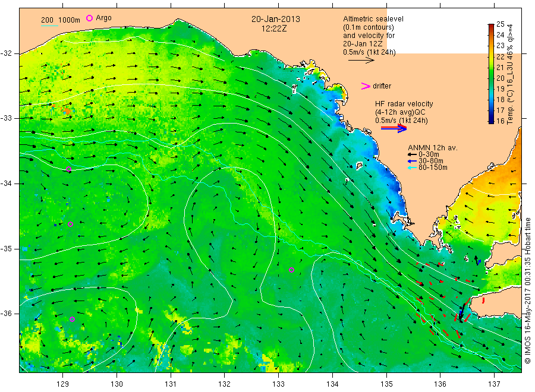
Task: Click longitude axis label 135
Action: coord(386,384)
